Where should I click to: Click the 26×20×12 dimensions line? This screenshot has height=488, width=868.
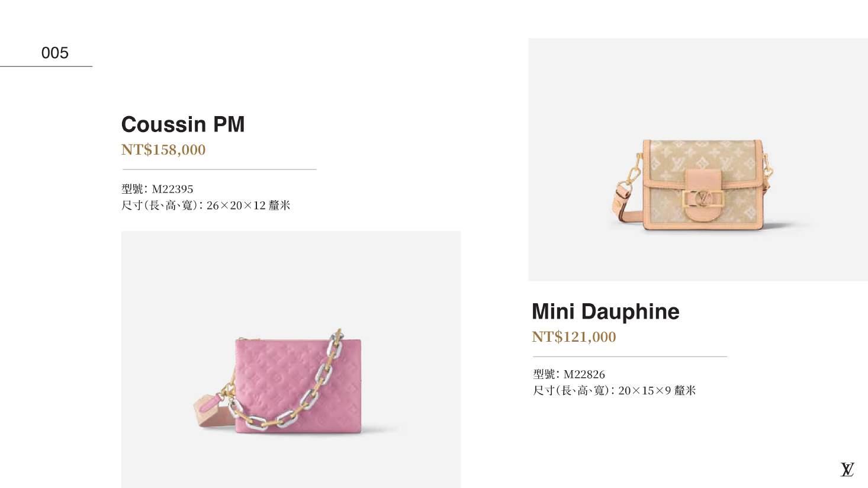206,206
